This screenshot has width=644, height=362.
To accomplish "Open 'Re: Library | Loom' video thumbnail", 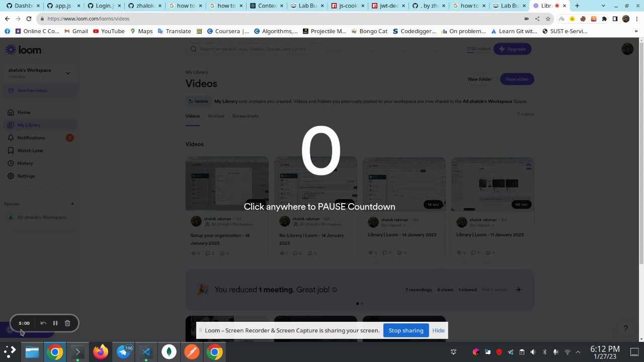I will point(315,184).
